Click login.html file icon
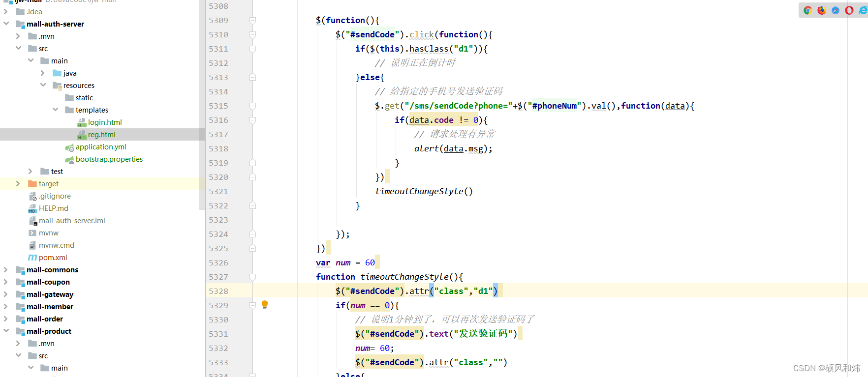868x377 pixels. 82,122
